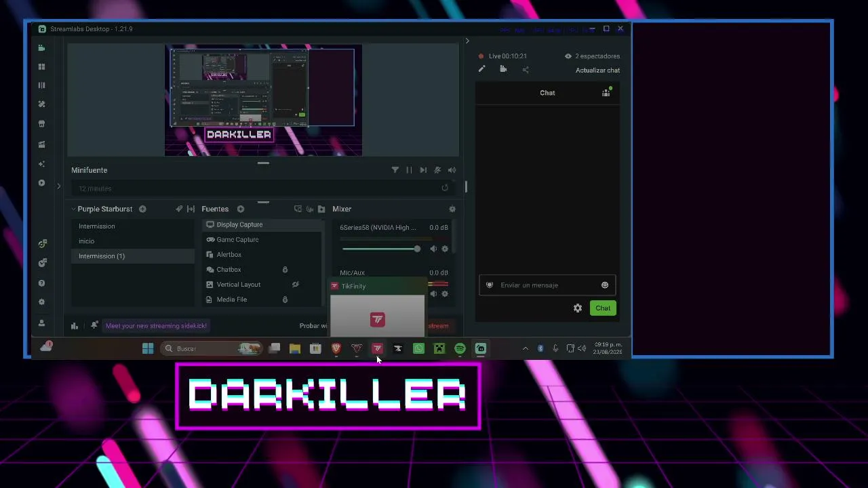Edit stream info with the pencil icon
Screen dimensions: 868x488
[x=481, y=69]
